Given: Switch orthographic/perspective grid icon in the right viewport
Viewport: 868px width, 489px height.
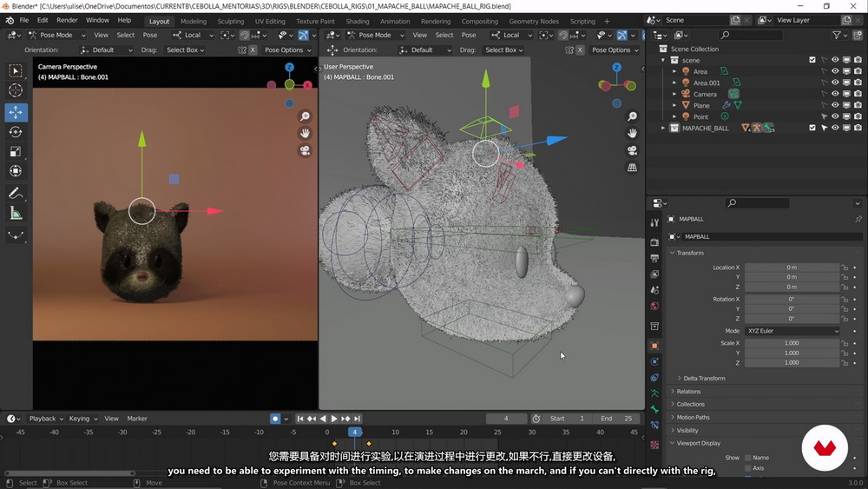Looking at the screenshot, I should click(632, 168).
